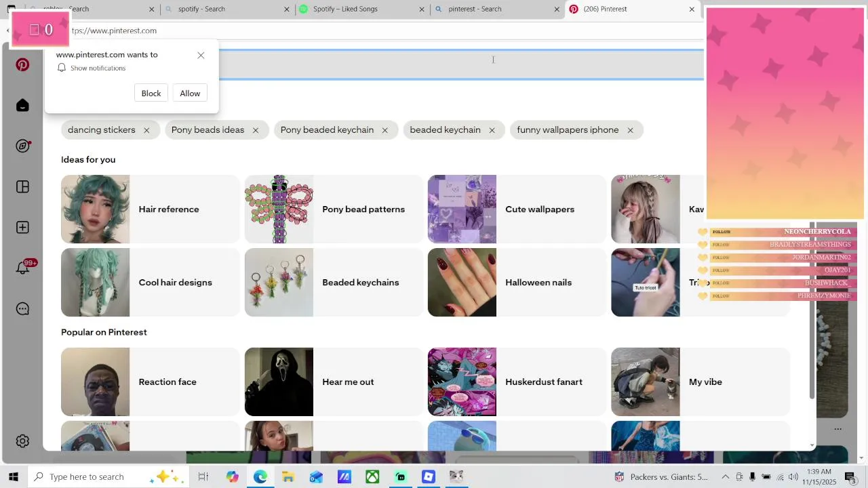Switch to the 'pinterest - Search' tab

click(497, 9)
